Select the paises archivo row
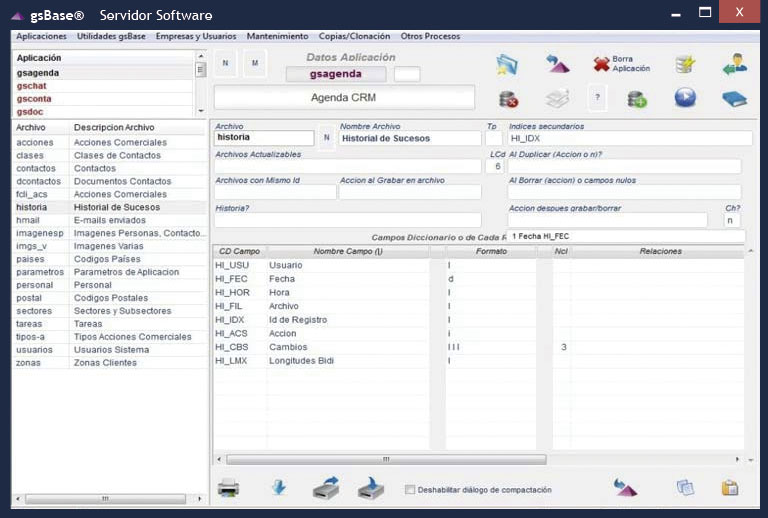768x518 pixels. (110, 259)
